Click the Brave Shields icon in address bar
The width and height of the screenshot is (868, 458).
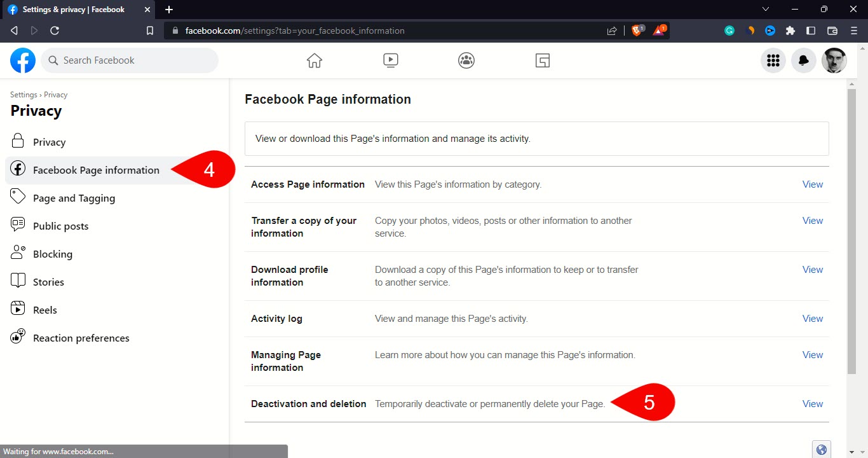point(637,31)
